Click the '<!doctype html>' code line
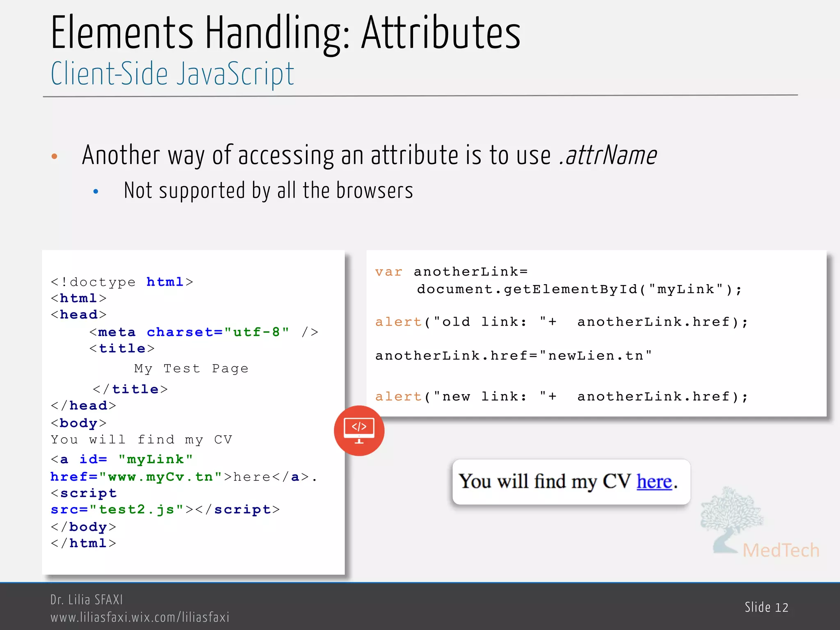The height and width of the screenshot is (630, 840). 122,282
